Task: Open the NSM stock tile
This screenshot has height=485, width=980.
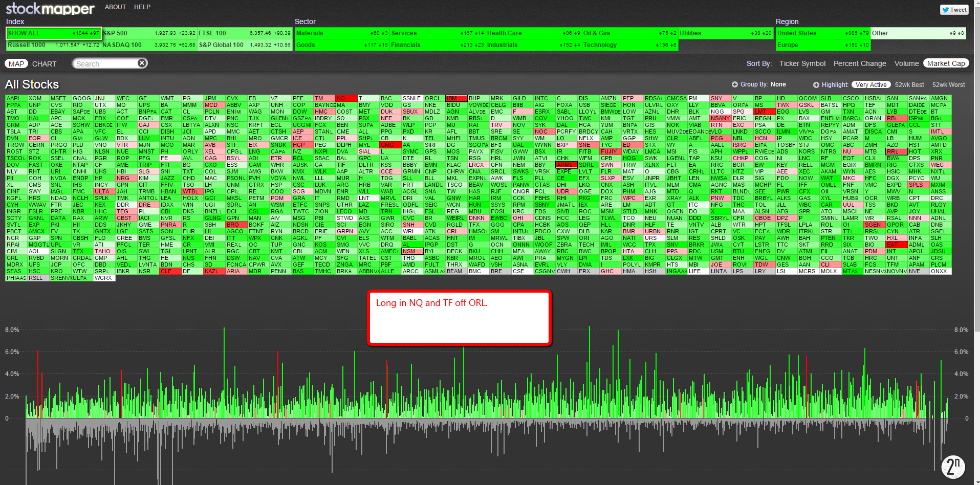Action: click(x=412, y=251)
